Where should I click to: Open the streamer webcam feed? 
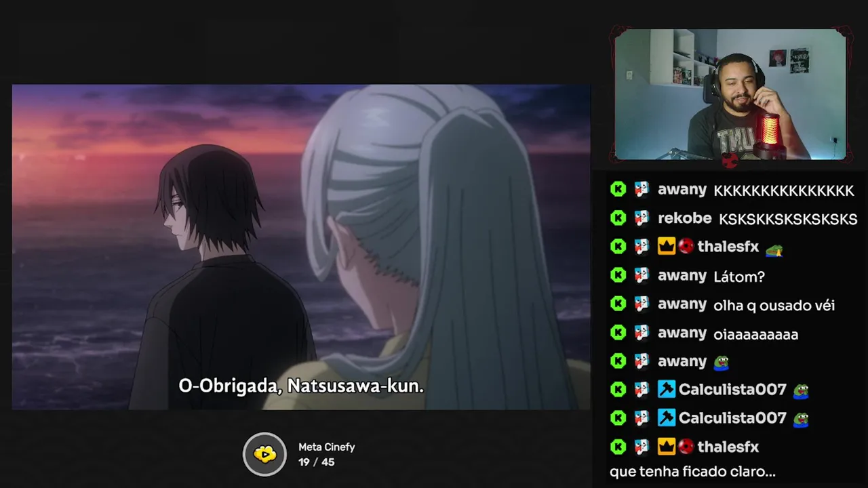coord(730,95)
